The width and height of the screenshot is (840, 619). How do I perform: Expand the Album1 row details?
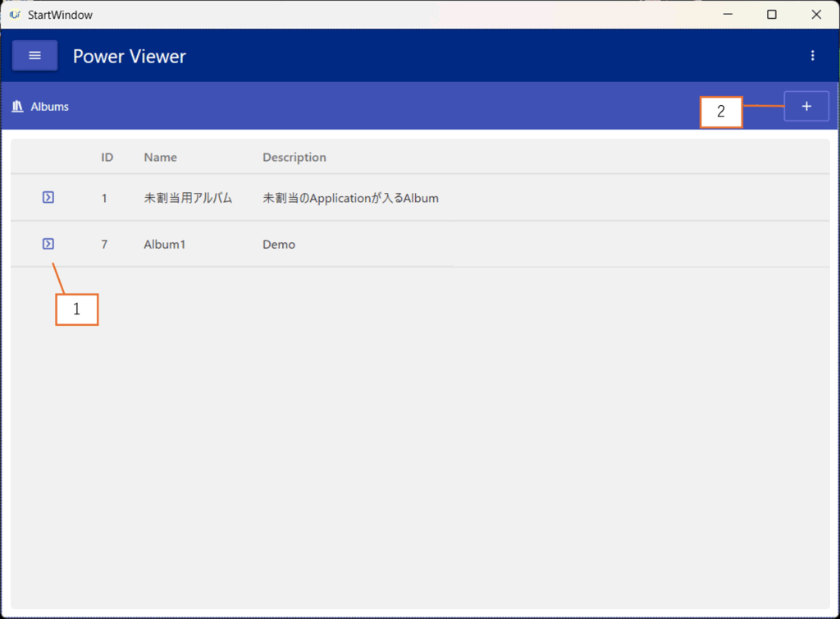tap(48, 244)
